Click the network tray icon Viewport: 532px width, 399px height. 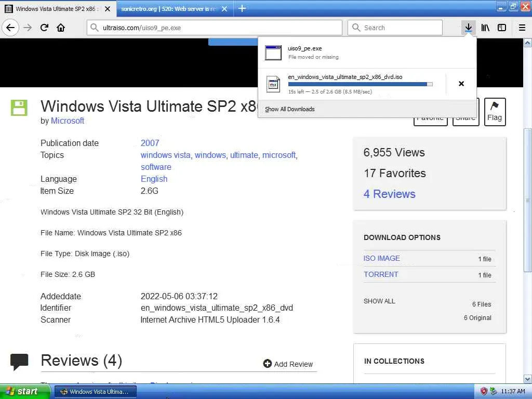pos(494,391)
